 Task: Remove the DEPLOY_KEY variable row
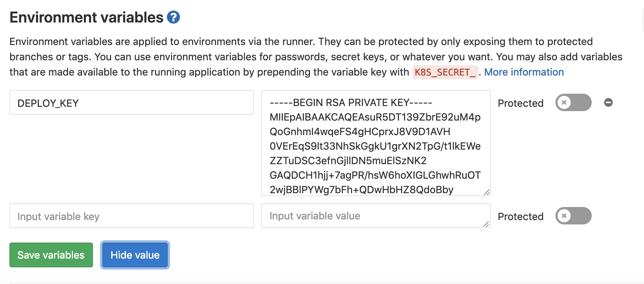[x=608, y=102]
